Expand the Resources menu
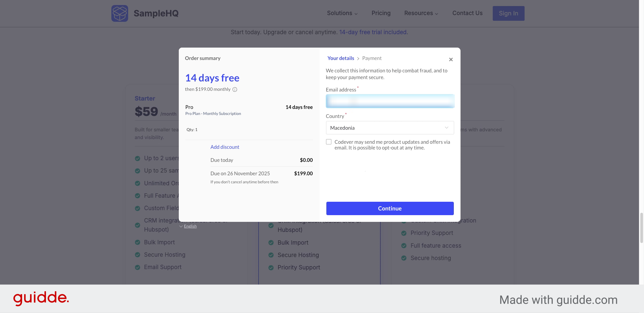644x313 pixels. click(421, 13)
